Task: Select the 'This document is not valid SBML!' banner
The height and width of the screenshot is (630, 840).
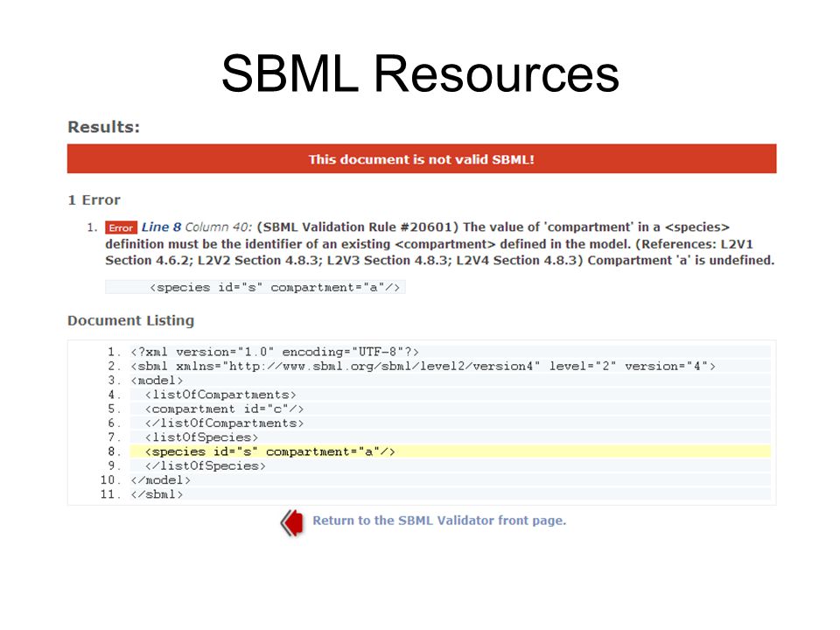Action: tap(422, 158)
